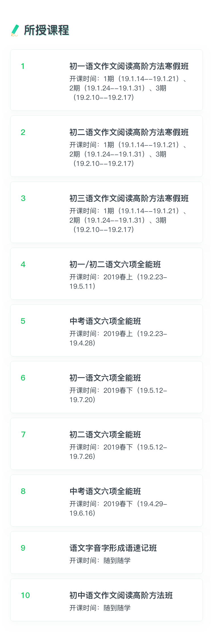Click schedule text of course 6 (19.5.12–19.7.20)
This screenshot has width=213, height=644.
(x=118, y=395)
